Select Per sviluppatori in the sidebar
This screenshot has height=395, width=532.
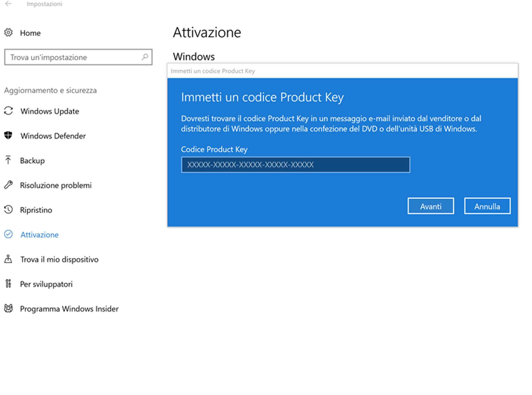pyautogui.click(x=46, y=284)
